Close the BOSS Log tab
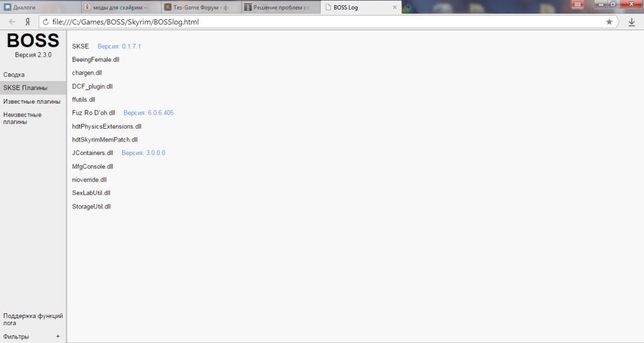This screenshot has width=644, height=343. 395,7
